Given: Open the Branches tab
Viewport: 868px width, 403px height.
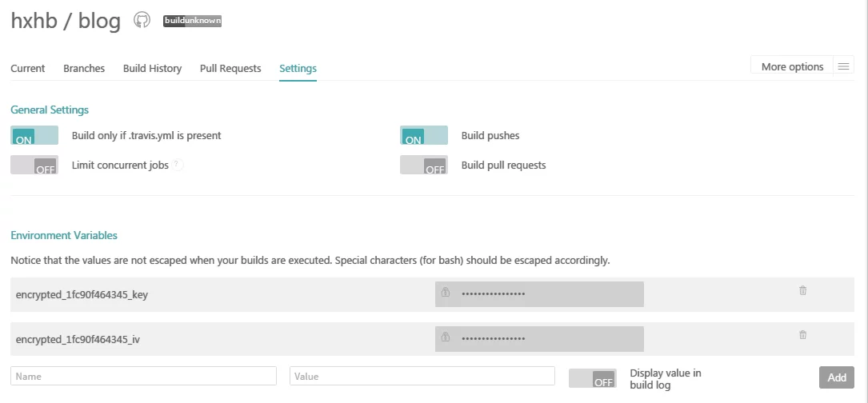Looking at the screenshot, I should (x=84, y=68).
